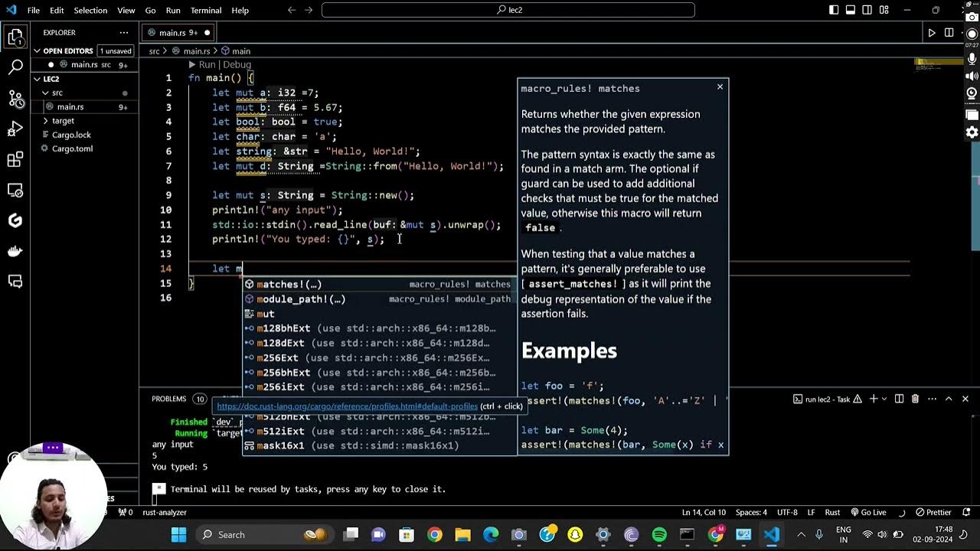980x551 pixels.
Task: Open the Remote Explorer in the activity bar
Action: (15, 190)
